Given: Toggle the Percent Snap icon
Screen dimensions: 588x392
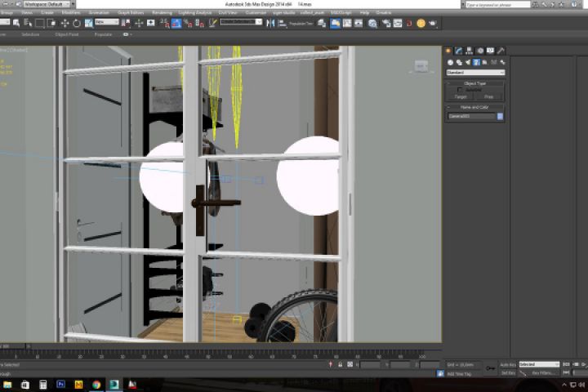Looking at the screenshot, I should point(188,23).
